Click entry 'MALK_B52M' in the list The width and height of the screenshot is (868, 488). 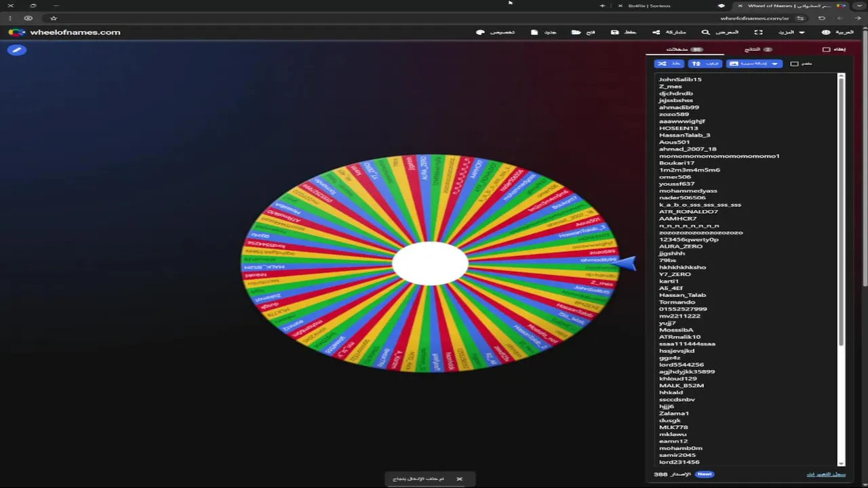tap(682, 385)
